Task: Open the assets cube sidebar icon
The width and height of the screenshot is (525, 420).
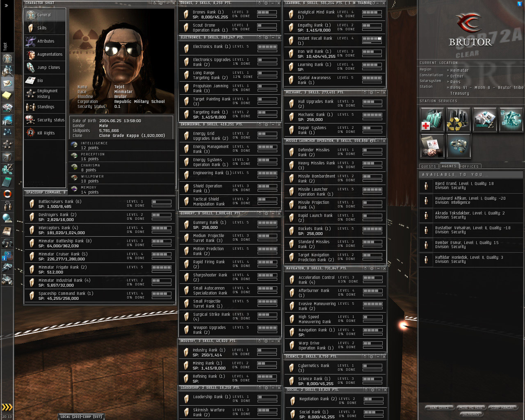Action: coord(7,157)
